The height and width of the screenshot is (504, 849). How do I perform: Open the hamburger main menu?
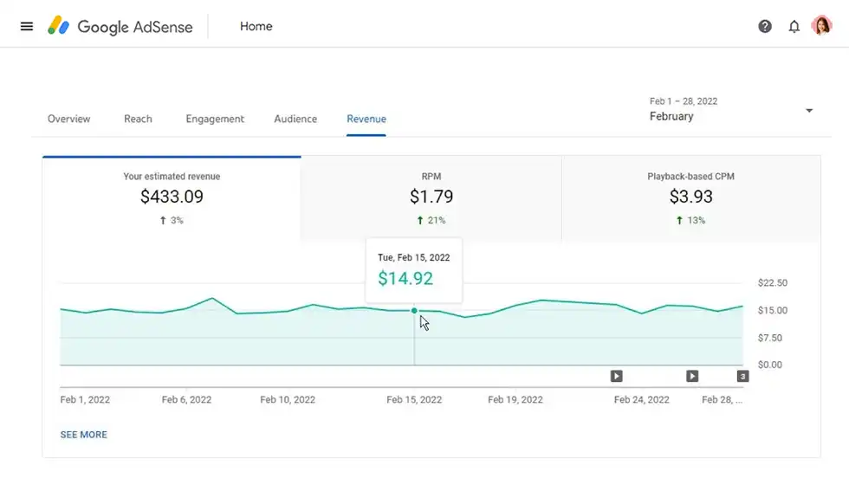click(x=27, y=26)
